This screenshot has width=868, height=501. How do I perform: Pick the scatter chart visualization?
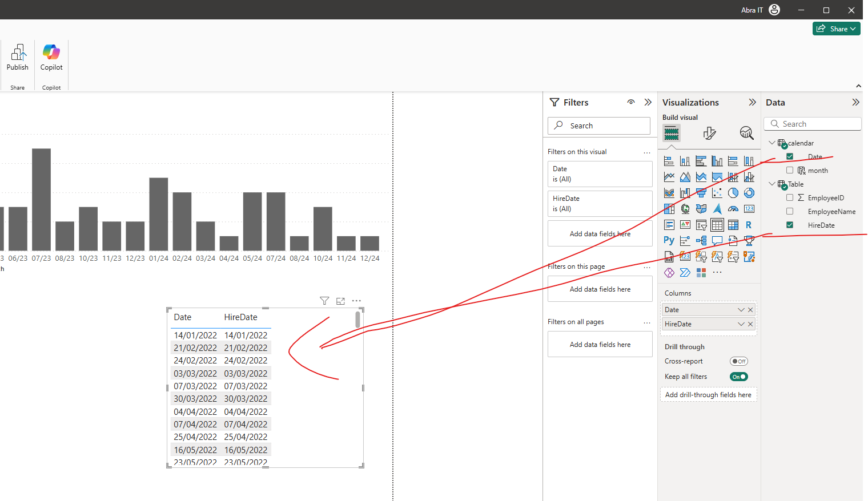coord(717,193)
